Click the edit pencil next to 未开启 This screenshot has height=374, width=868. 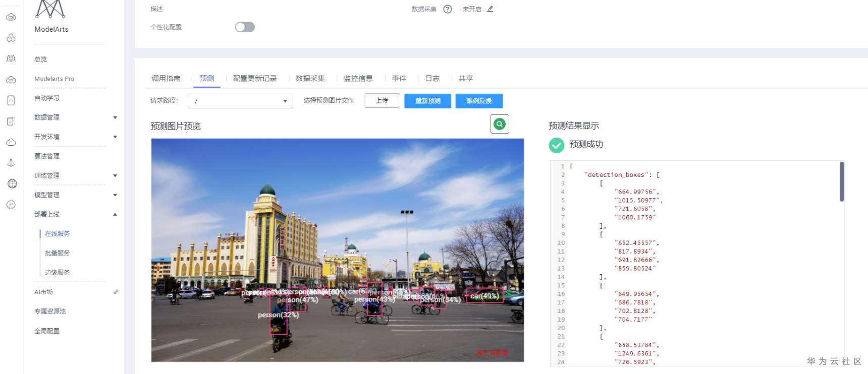[490, 9]
